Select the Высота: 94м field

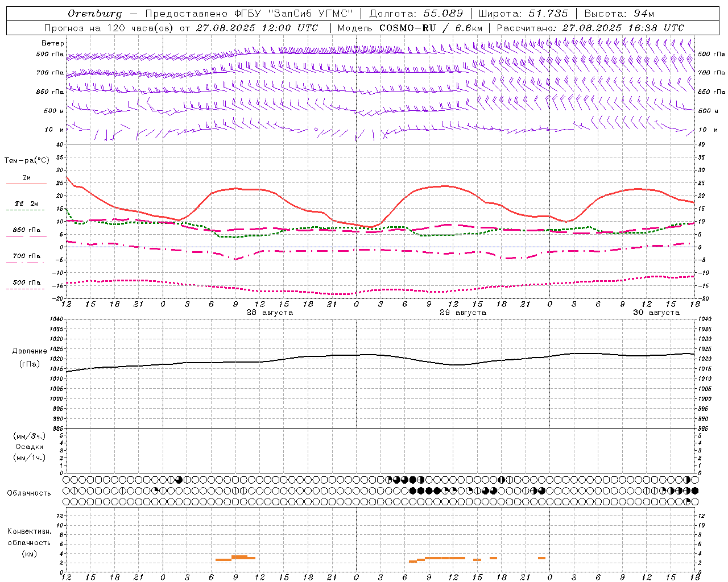620,14
